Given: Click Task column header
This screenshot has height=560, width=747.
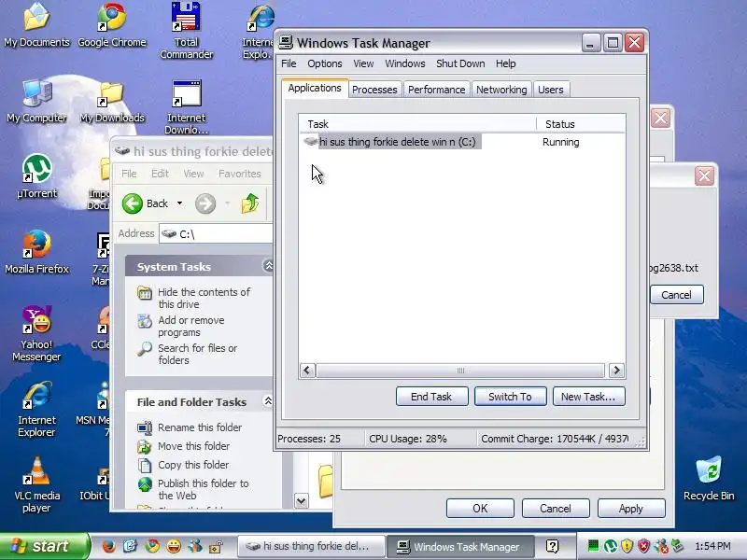Looking at the screenshot, I should click(417, 124).
